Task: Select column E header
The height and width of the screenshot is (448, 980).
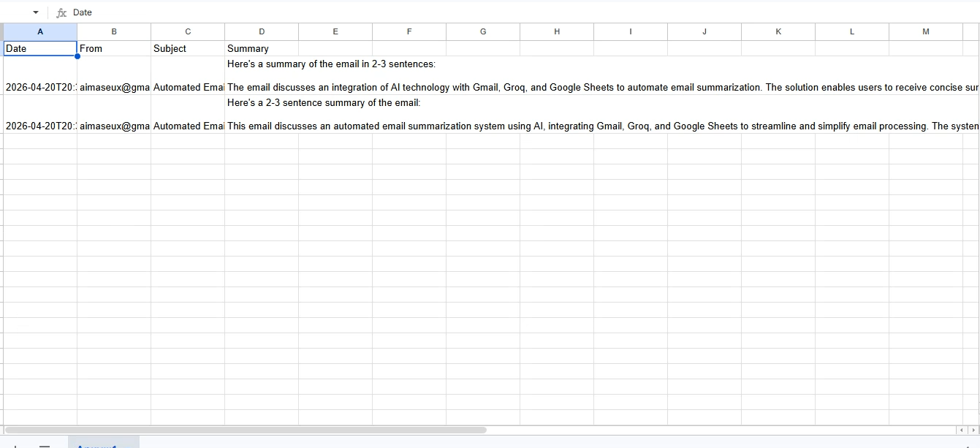Action: [335, 31]
